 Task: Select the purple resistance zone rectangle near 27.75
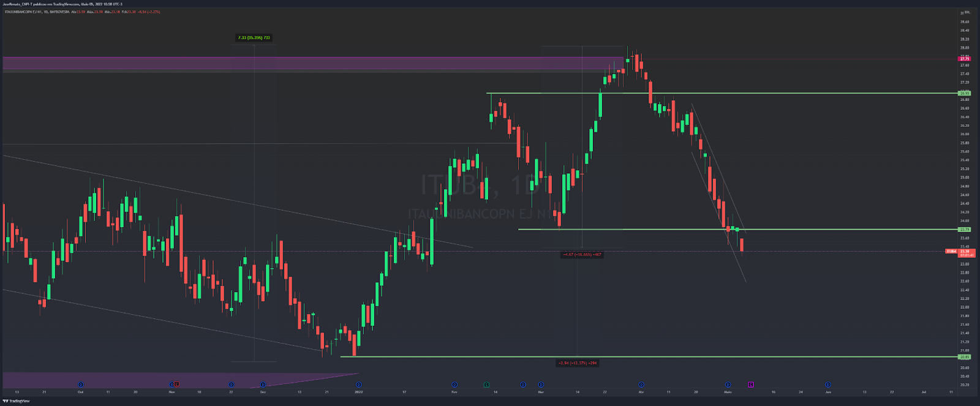pyautogui.click(x=312, y=64)
